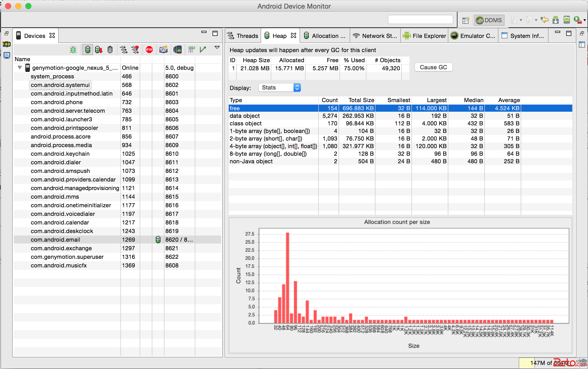588x369 pixels.
Task: Toggle the DDMS perspective button
Action: [489, 20]
